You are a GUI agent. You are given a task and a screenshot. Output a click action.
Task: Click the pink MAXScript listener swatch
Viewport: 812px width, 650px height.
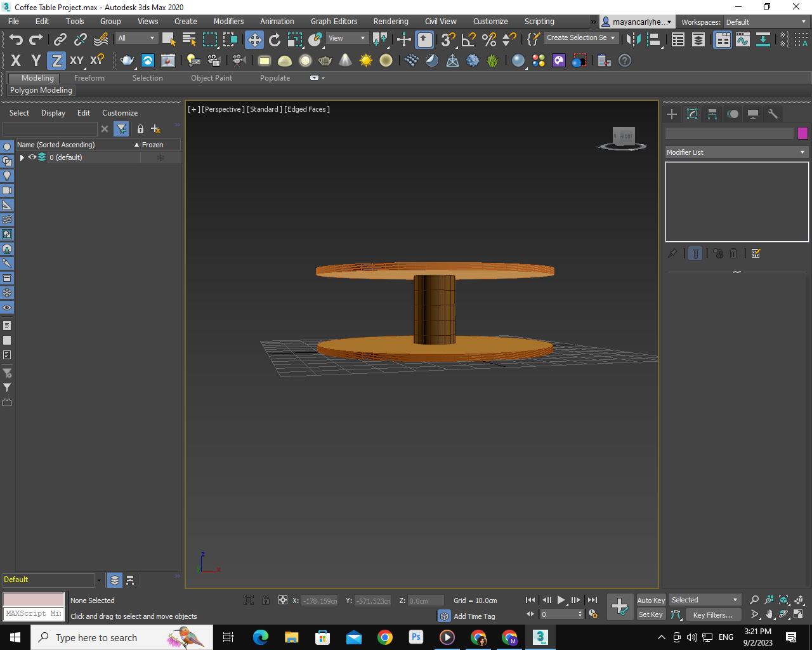tap(34, 600)
